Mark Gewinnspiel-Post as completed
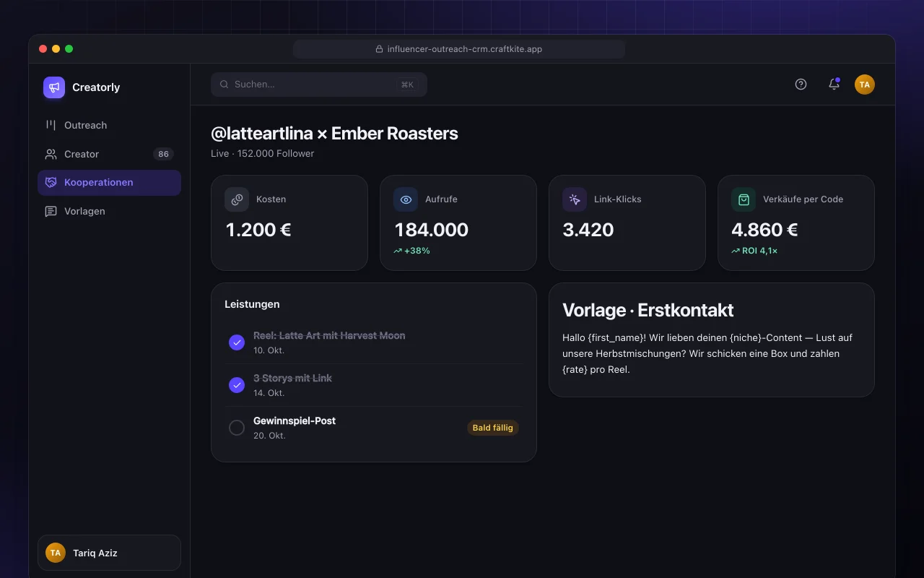Image resolution: width=924 pixels, height=578 pixels. pyautogui.click(x=237, y=428)
